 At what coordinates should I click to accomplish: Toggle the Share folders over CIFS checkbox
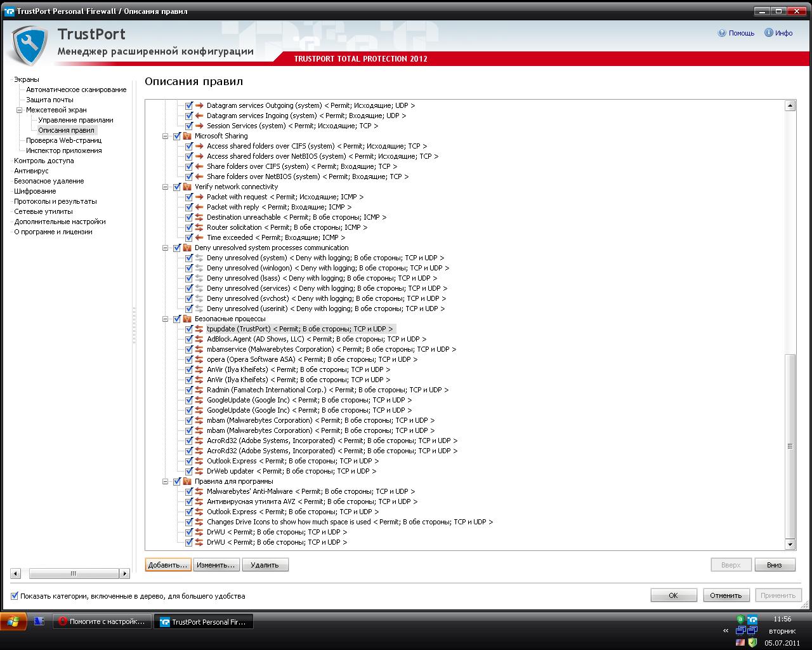[189, 166]
